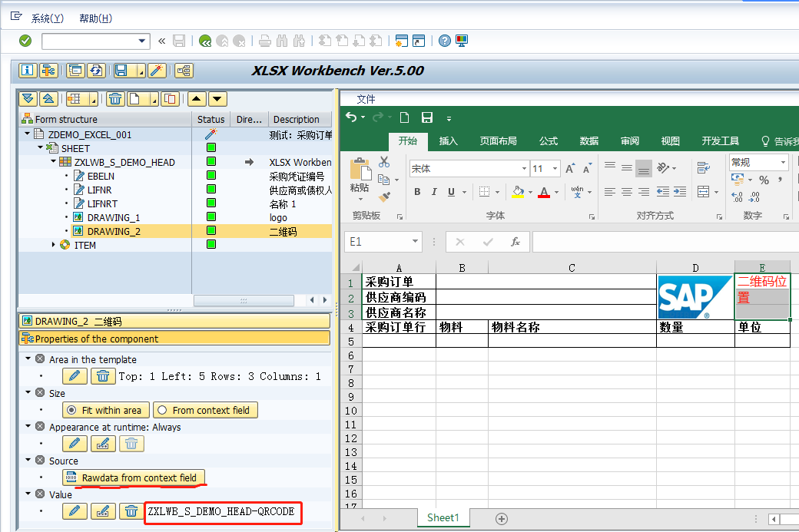Click the magic wand activate icon
The image size is (799, 532).
(x=157, y=71)
